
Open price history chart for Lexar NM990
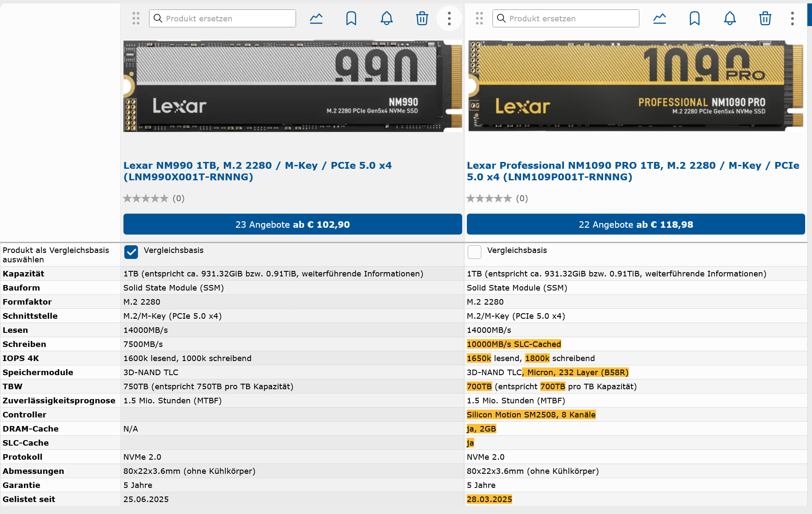(316, 18)
